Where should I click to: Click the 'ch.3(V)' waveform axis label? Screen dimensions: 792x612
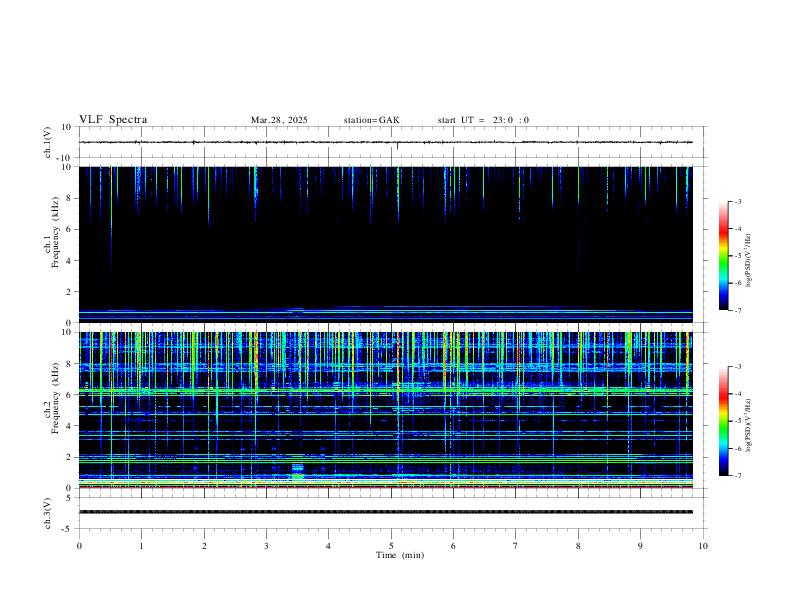click(47, 513)
